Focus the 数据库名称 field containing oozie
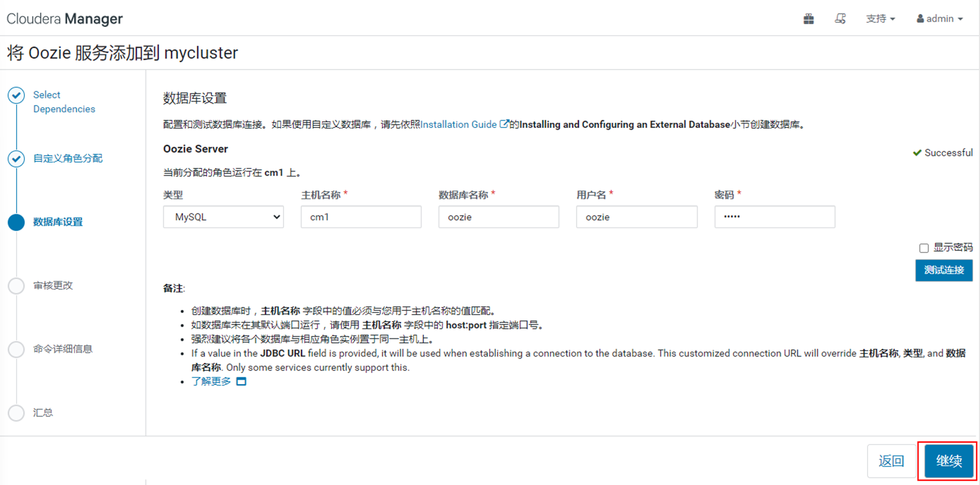Viewport: 980px width, 485px height. click(499, 217)
